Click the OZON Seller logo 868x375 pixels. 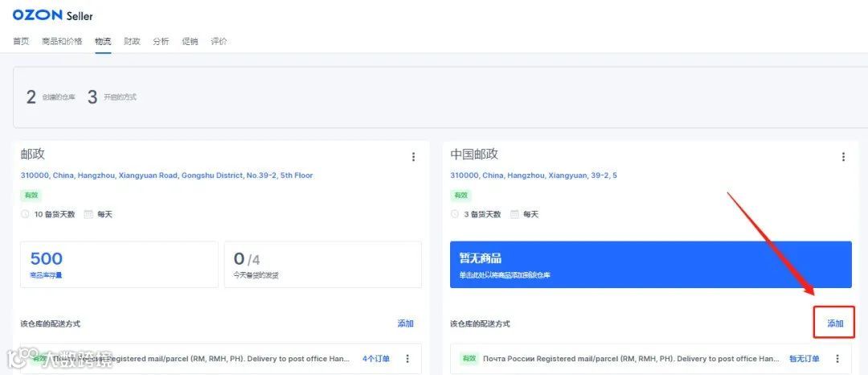click(52, 15)
